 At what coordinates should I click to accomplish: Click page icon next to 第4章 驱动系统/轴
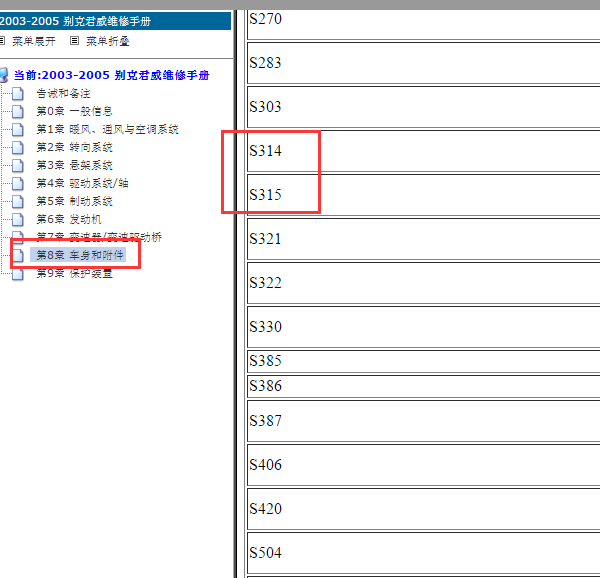click(x=18, y=183)
